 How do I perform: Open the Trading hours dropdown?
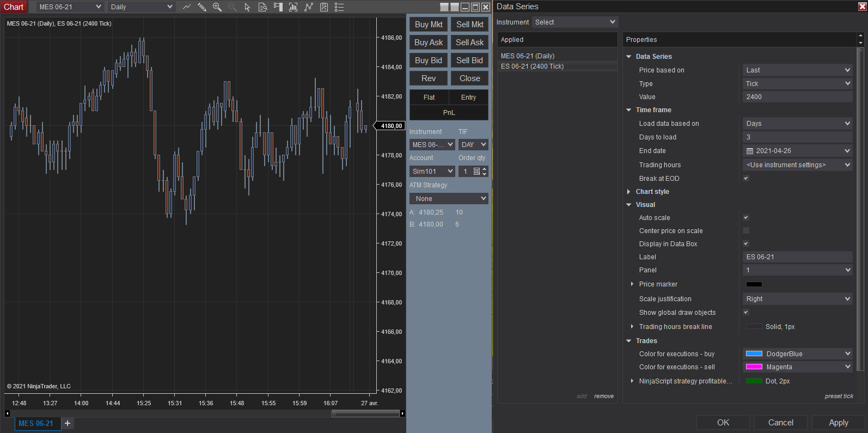coord(798,165)
